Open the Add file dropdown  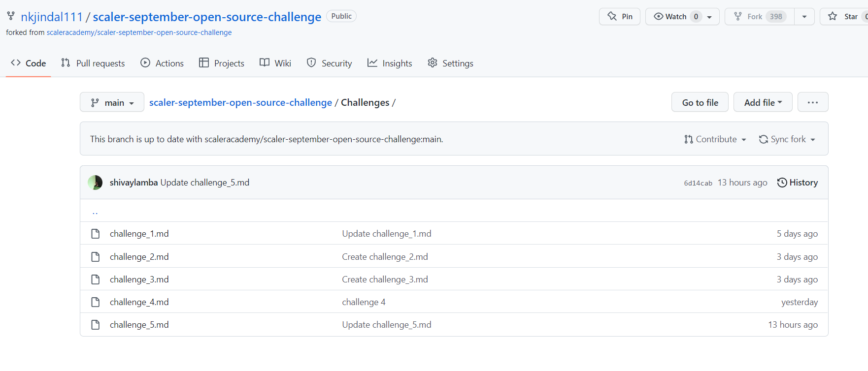[x=763, y=102]
